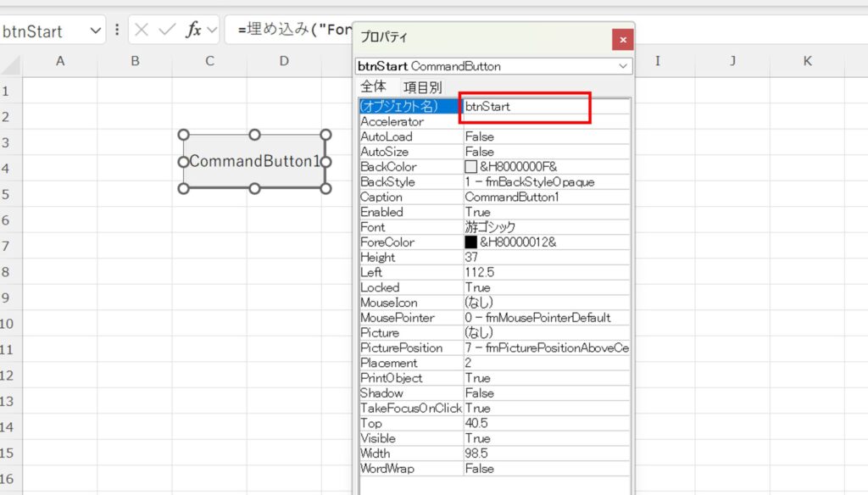Screen dimensions: 868x495
Task: Select column C header
Action: tap(209, 61)
